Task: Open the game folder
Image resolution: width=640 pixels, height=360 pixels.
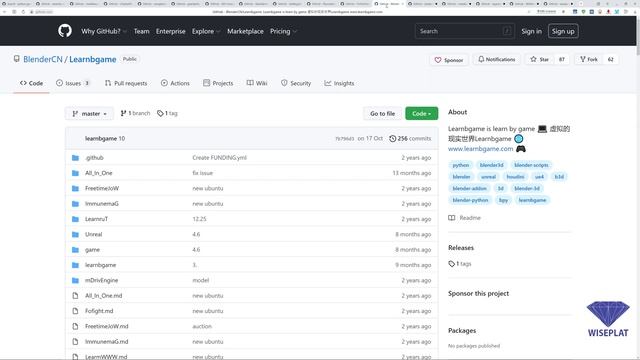Action: pos(92,249)
